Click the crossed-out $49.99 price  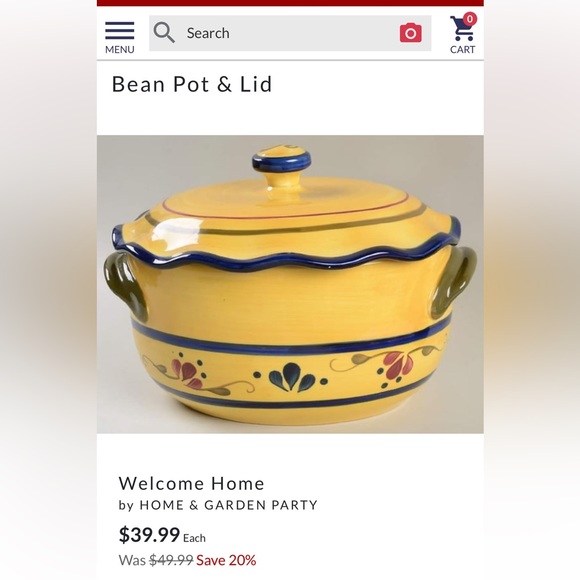(x=171, y=560)
